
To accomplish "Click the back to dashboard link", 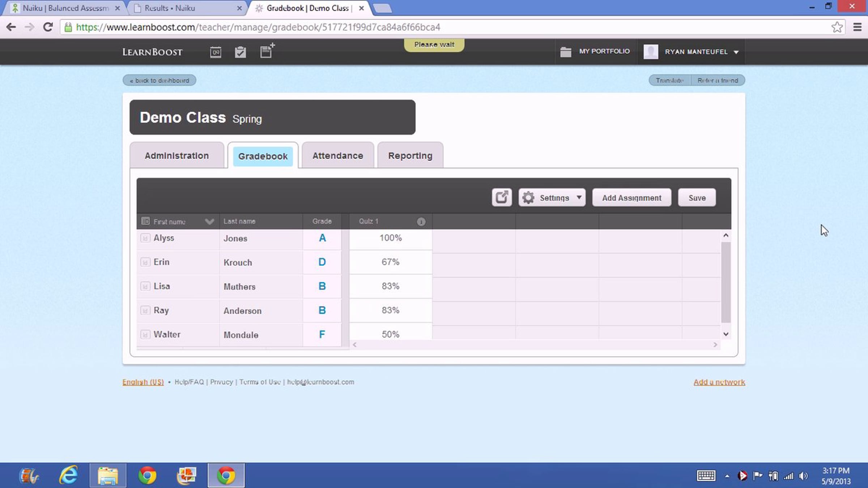I will click(159, 80).
